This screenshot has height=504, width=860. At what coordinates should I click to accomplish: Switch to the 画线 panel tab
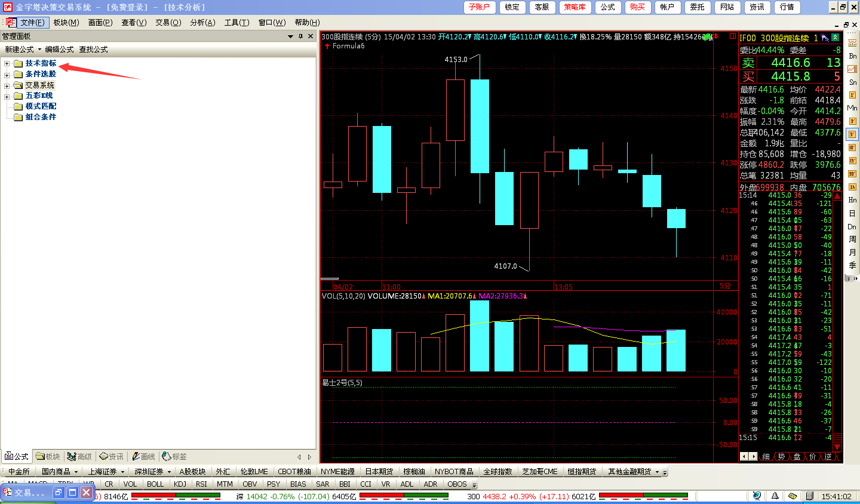pyautogui.click(x=143, y=456)
